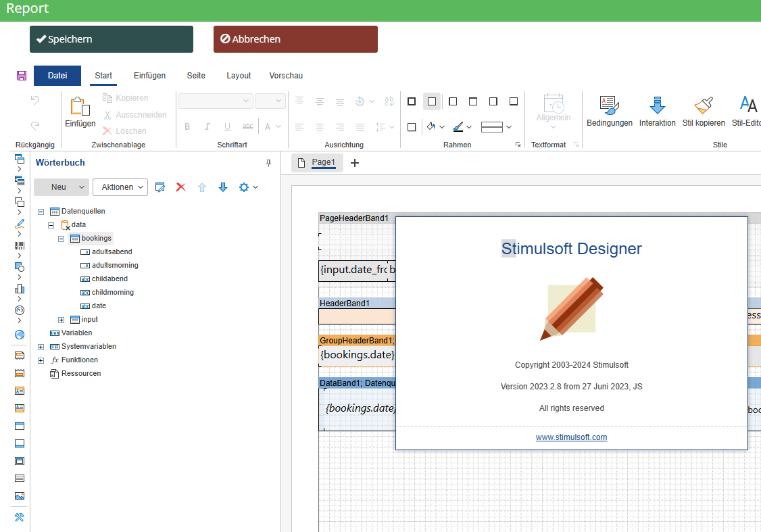The height and width of the screenshot is (532, 761).
Task: Click the Einfügen paste clipboard icon
Action: (80, 112)
